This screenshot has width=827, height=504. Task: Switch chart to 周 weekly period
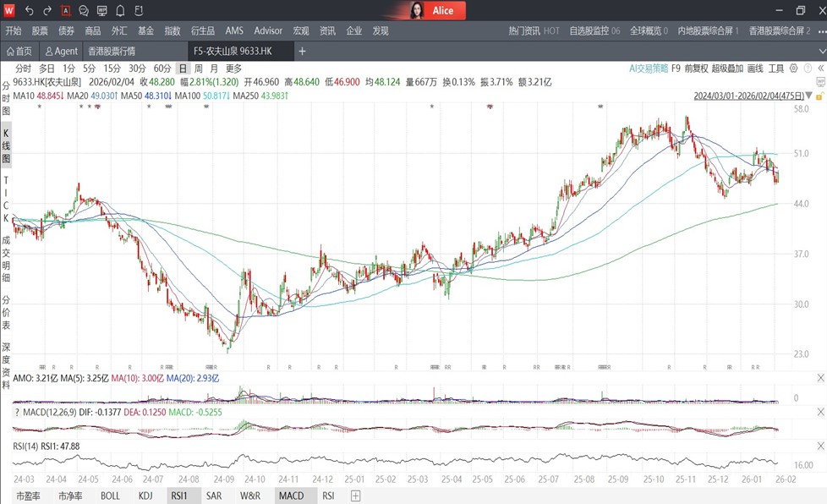point(199,68)
